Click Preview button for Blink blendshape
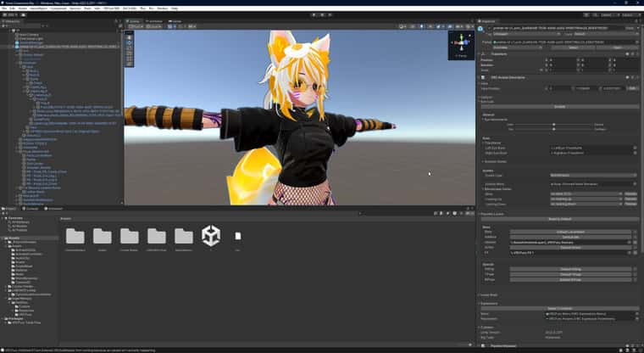The image size is (644, 353). [x=630, y=193]
